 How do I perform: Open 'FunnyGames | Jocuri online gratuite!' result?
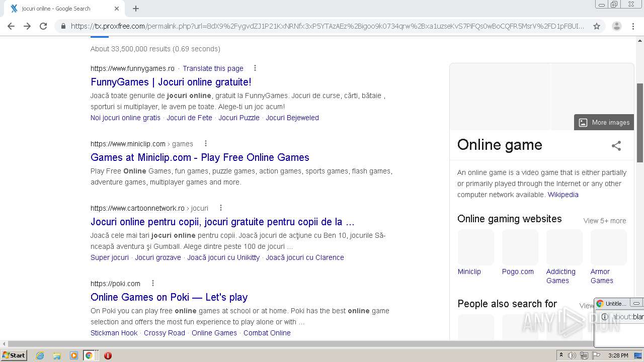pyautogui.click(x=171, y=82)
